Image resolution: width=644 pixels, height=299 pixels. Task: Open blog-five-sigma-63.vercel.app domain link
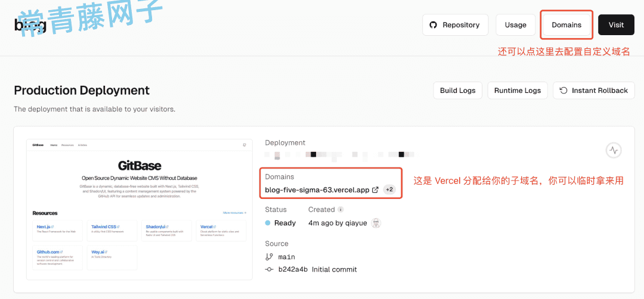click(317, 190)
